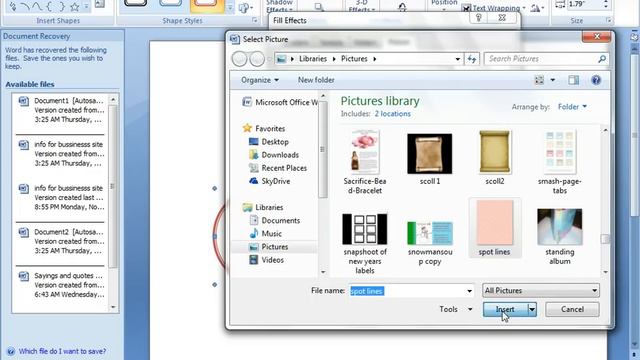Open Desktop in the navigation pane
Image resolution: width=640 pixels, height=360 pixels.
(x=269, y=142)
